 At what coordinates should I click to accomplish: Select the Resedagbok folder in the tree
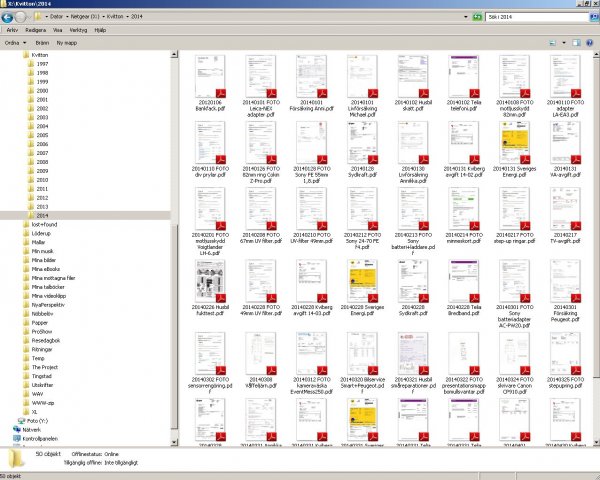click(46, 340)
